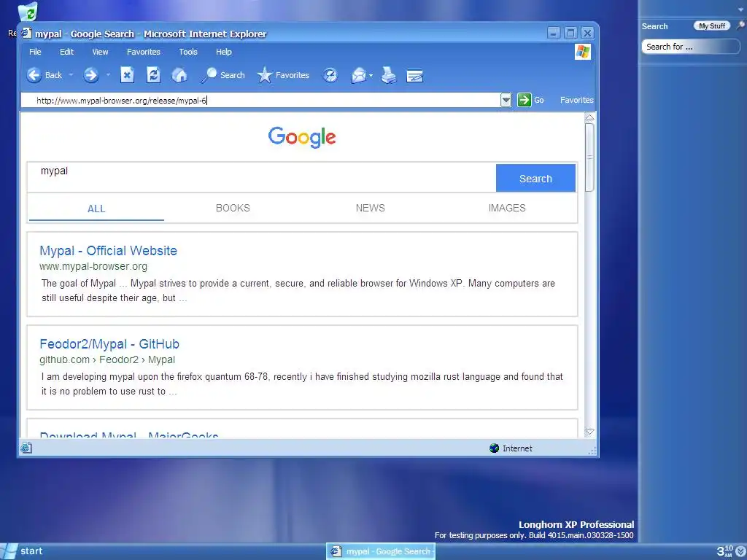This screenshot has height=560, width=747.
Task: Refresh the page with the Refresh icon
Action: 153,75
